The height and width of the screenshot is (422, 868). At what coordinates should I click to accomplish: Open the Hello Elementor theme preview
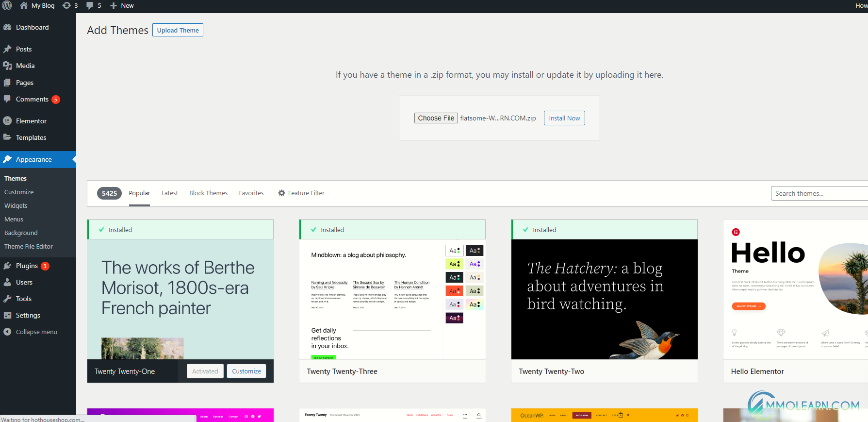(796, 289)
